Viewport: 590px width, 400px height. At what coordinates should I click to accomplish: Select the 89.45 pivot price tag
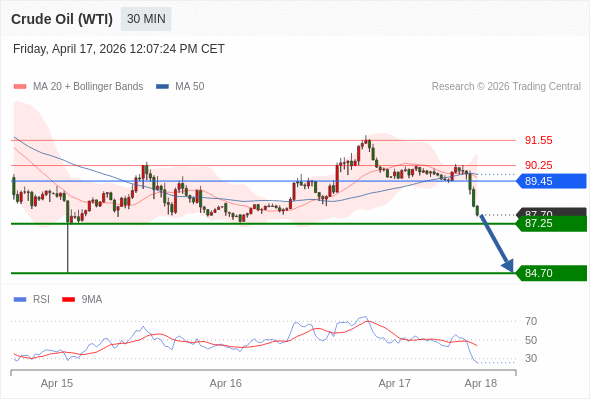pyautogui.click(x=551, y=181)
